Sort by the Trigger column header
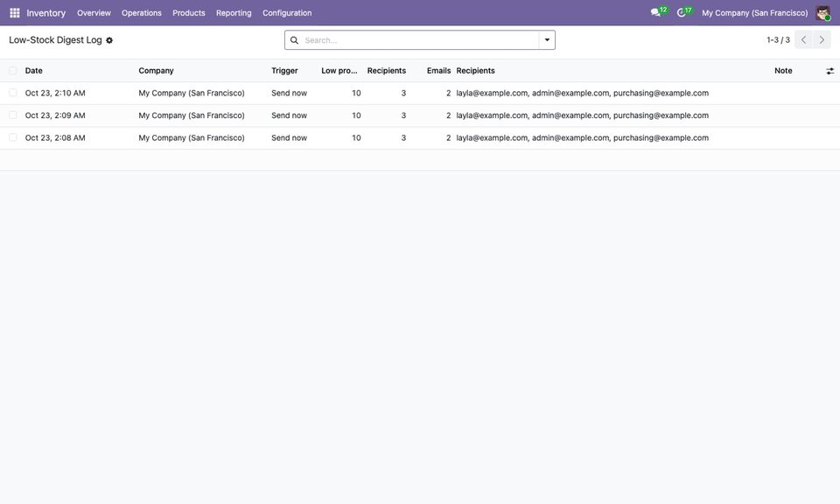The height and width of the screenshot is (504, 840). tap(284, 71)
